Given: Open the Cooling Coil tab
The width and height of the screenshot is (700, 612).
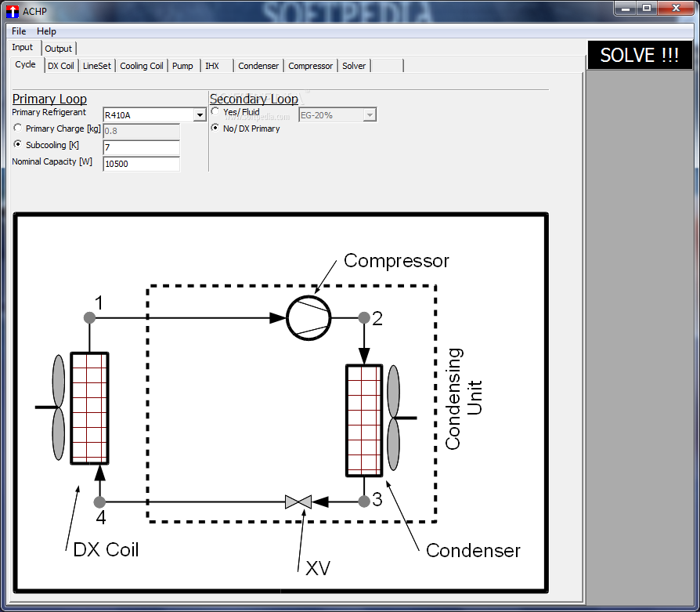Looking at the screenshot, I should (142, 66).
